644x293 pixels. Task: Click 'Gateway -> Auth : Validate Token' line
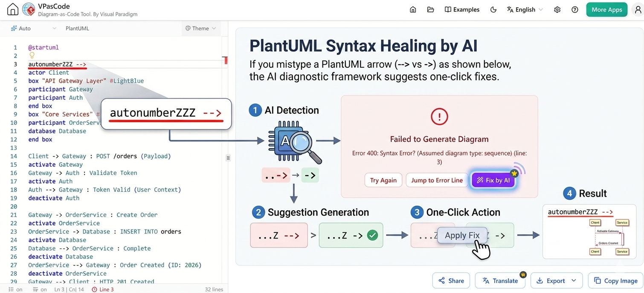click(x=83, y=173)
